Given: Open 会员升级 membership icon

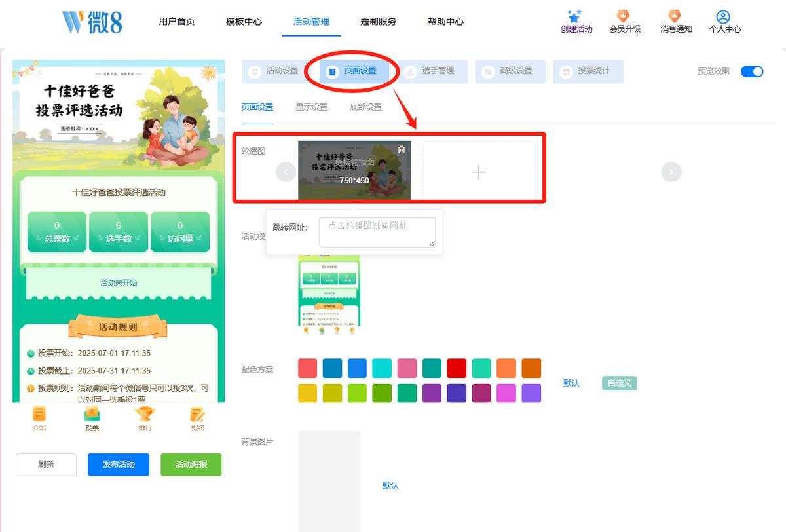Looking at the screenshot, I should pos(624,16).
